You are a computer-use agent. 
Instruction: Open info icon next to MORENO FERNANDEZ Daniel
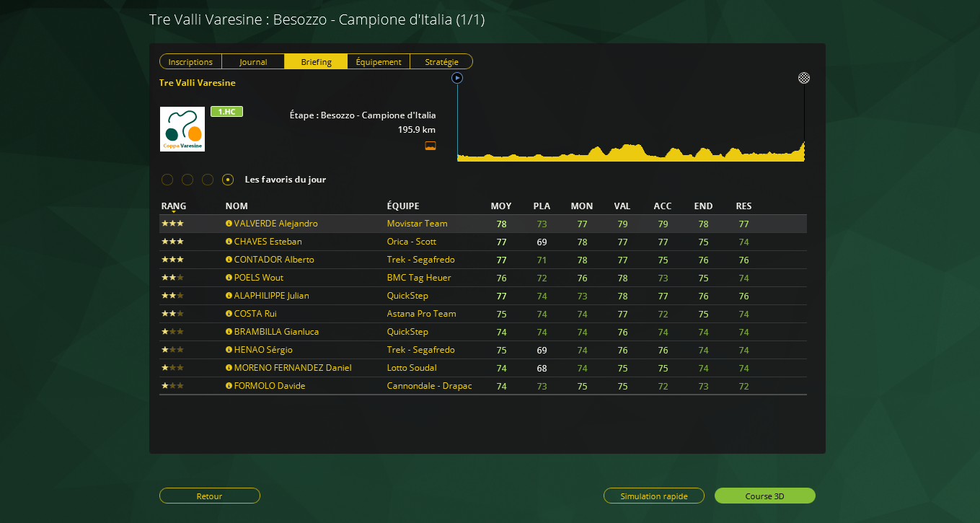[x=229, y=368]
